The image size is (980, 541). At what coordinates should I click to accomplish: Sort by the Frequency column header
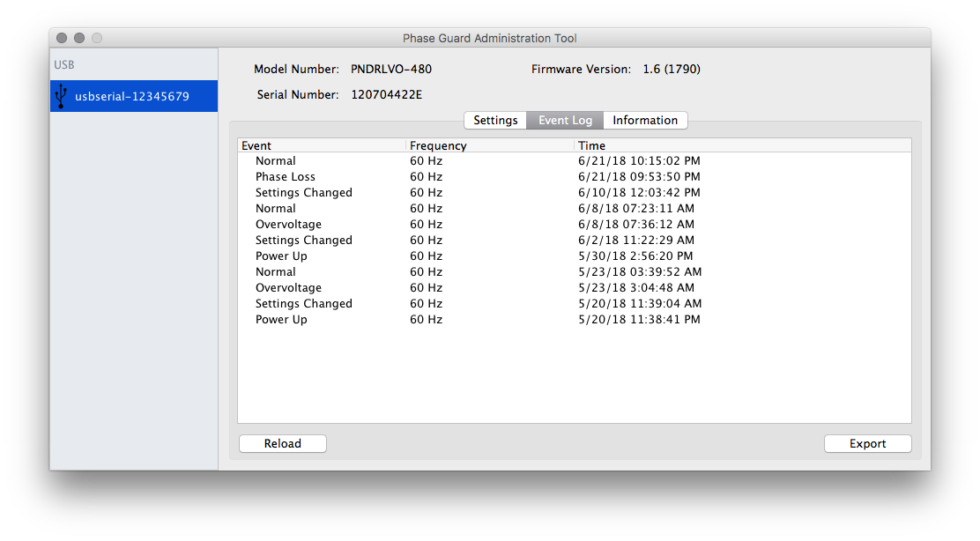(490, 145)
